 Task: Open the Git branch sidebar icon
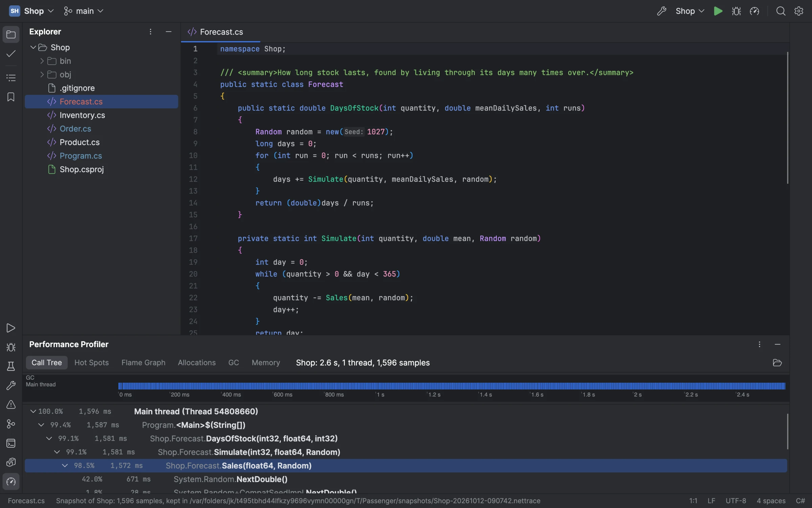pos(11,424)
